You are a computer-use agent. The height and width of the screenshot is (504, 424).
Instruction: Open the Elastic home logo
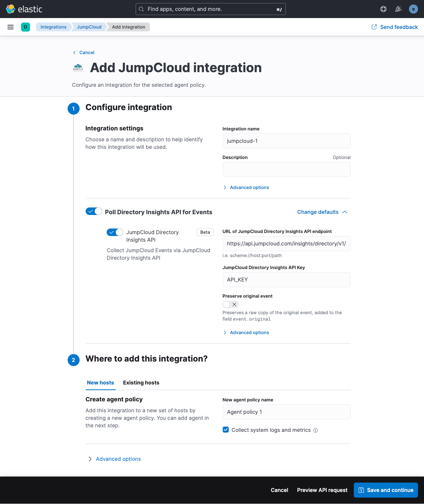(x=26, y=9)
